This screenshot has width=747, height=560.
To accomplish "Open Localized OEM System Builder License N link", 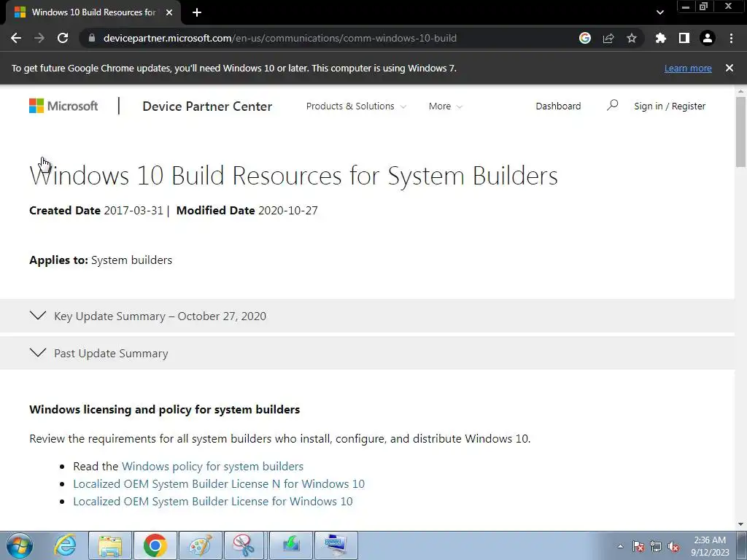I will click(219, 484).
